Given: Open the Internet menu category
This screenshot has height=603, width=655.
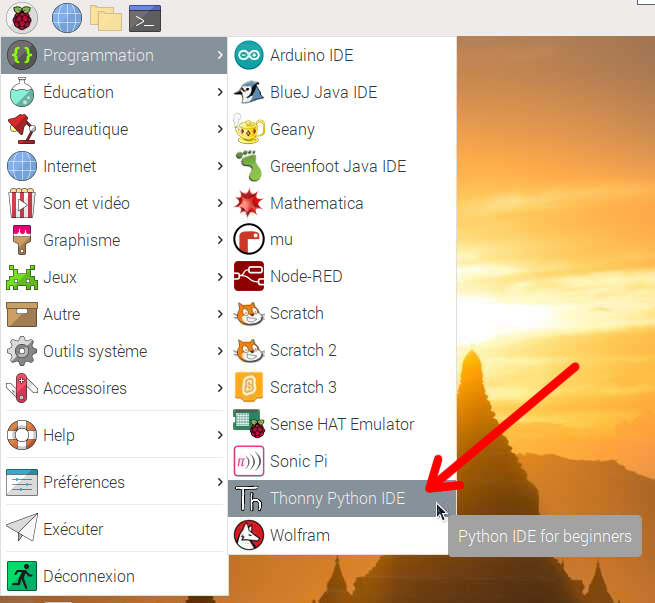Looking at the screenshot, I should [114, 166].
